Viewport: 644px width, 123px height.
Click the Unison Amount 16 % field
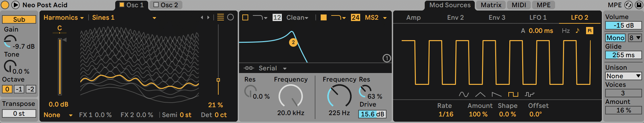click(x=624, y=110)
